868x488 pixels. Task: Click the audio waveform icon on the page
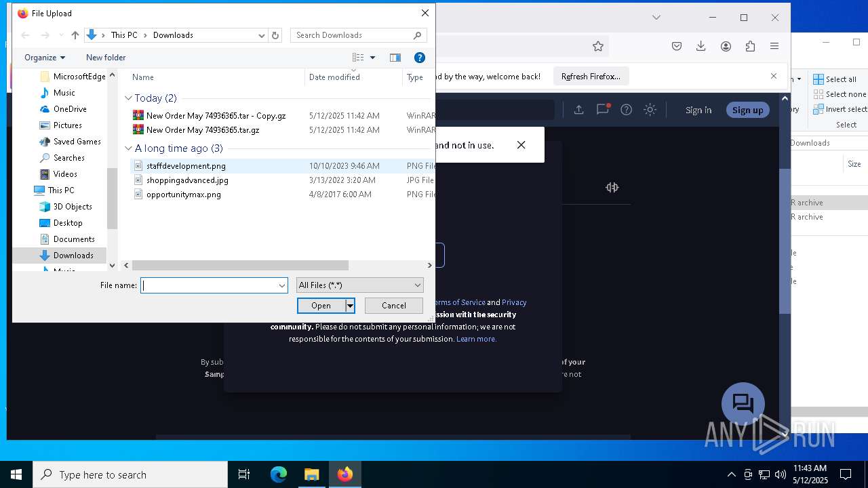click(x=612, y=188)
